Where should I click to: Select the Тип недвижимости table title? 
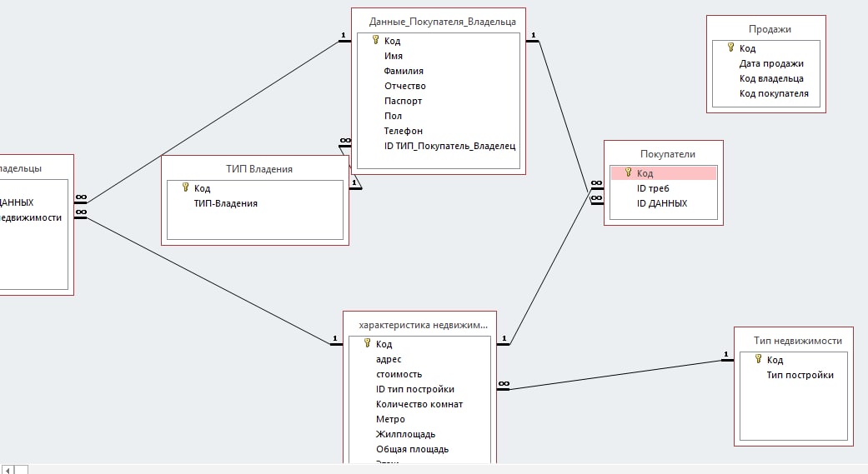pyautogui.click(x=798, y=341)
